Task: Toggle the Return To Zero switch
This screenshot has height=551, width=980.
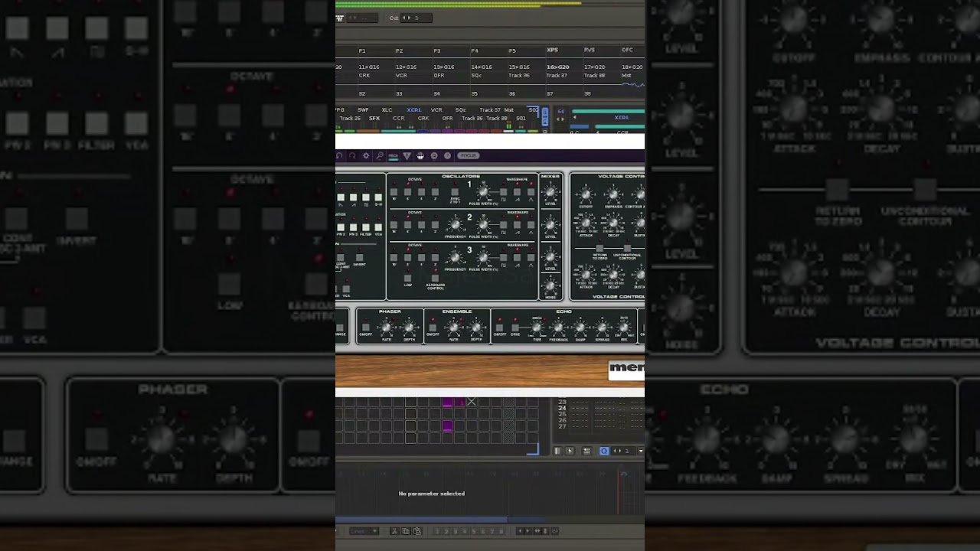Action: point(599,248)
